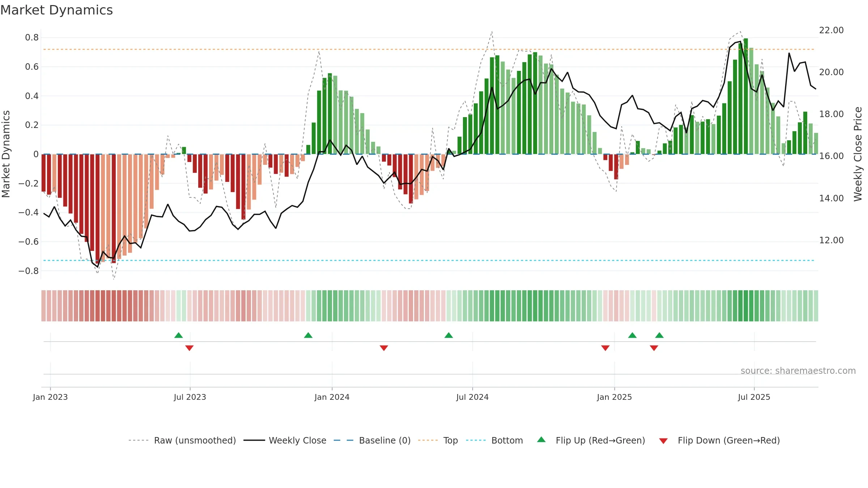Click the 0 left axis tick
Image resolution: width=868 pixels, height=488 pixels.
pos(36,154)
